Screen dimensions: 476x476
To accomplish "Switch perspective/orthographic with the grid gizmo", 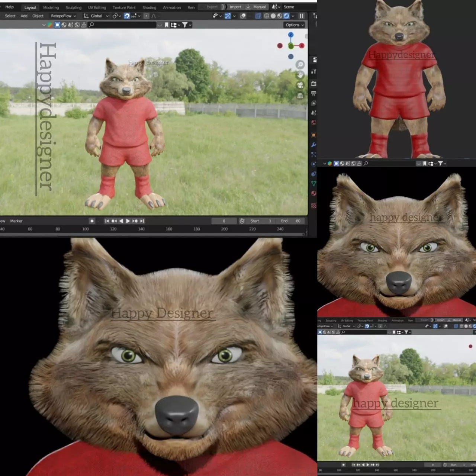I will (x=300, y=96).
